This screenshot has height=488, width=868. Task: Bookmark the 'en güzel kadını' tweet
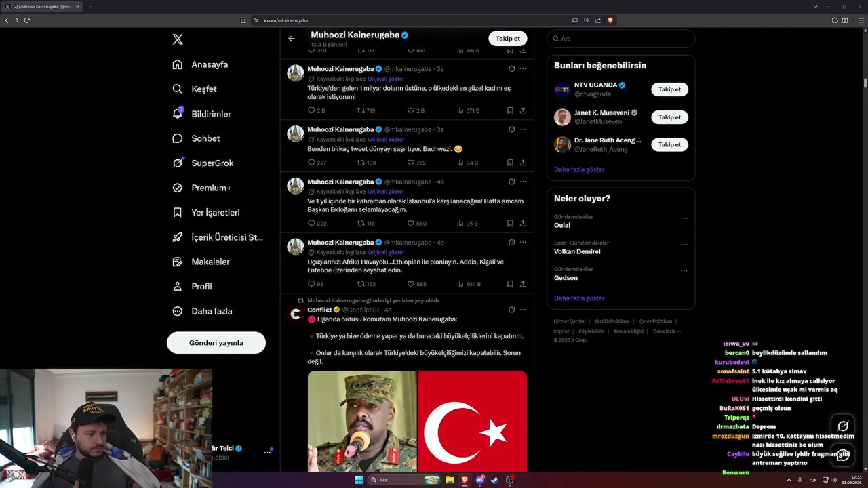(x=510, y=110)
